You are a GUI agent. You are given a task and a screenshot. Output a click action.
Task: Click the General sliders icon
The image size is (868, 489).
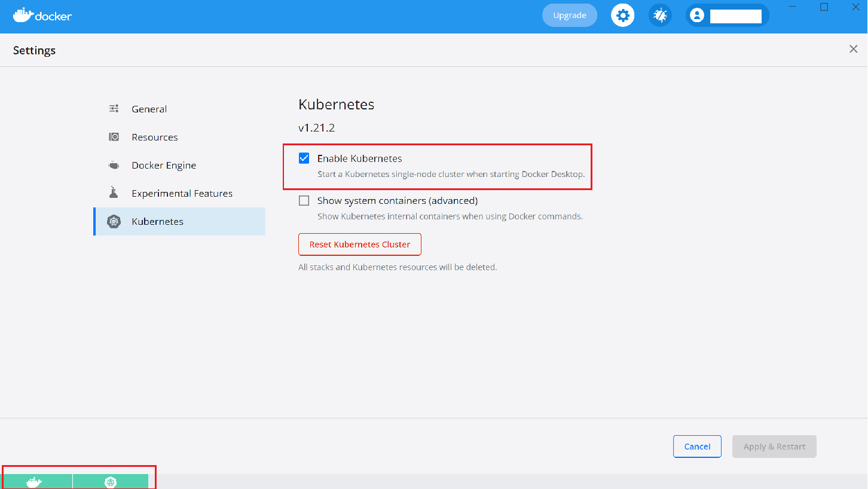(114, 109)
